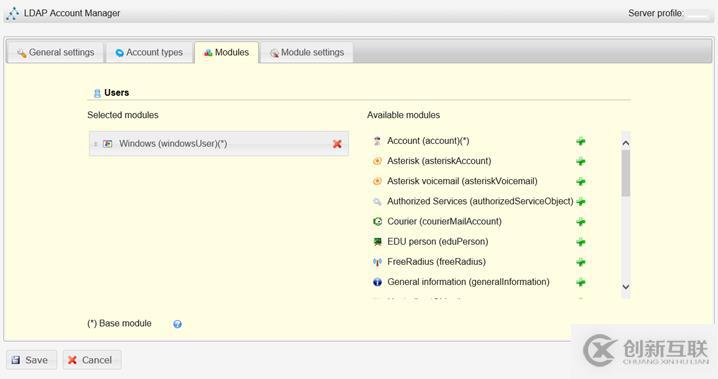Screen dimensions: 718x379
Task: Click 'Asterisk voicemail (asteriskVoicemail)' label
Action: coord(462,181)
